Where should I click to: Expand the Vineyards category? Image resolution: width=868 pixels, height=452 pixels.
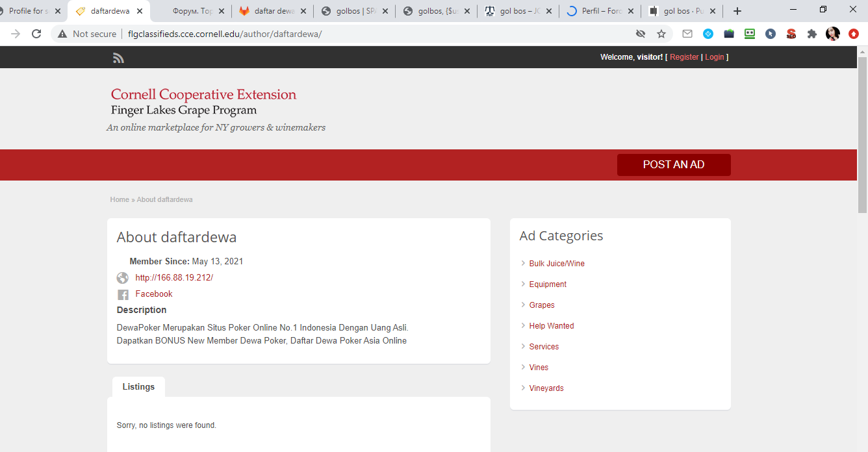[546, 388]
